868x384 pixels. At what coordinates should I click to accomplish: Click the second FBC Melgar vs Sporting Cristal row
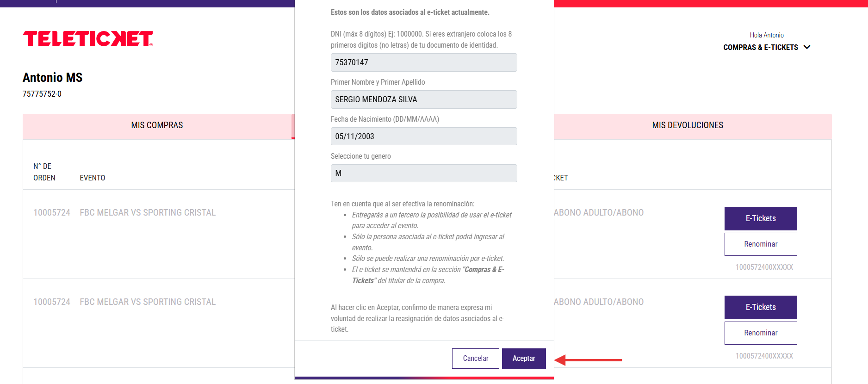pyautogui.click(x=148, y=302)
